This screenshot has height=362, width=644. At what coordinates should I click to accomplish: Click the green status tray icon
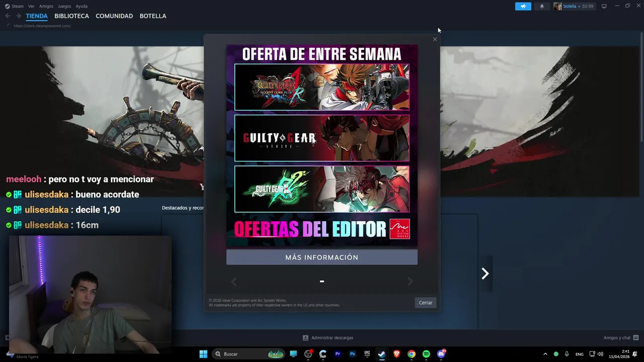[556, 354]
